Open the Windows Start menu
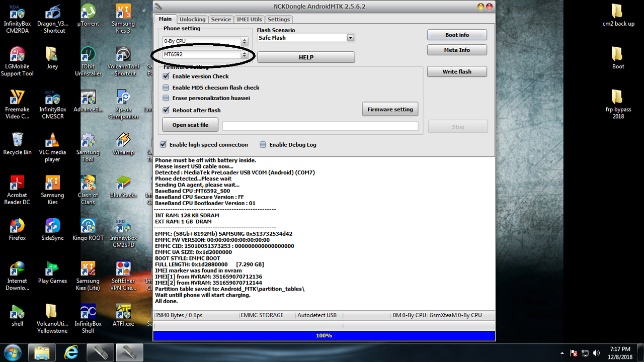This screenshot has width=644, height=362. point(12,352)
